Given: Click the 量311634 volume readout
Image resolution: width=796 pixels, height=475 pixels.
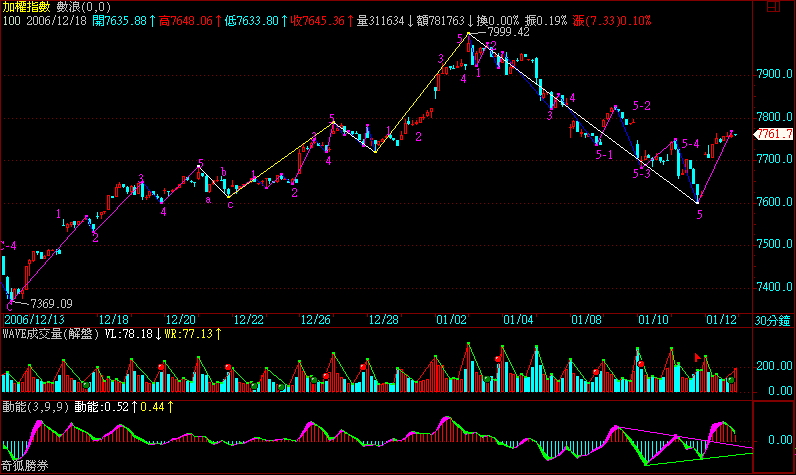Looking at the screenshot, I should [x=380, y=20].
